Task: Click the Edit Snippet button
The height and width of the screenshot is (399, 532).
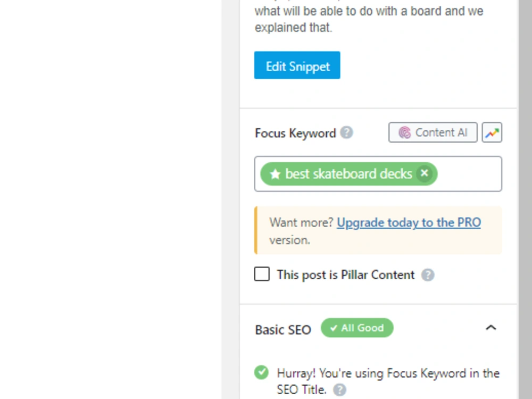Action: (x=297, y=65)
